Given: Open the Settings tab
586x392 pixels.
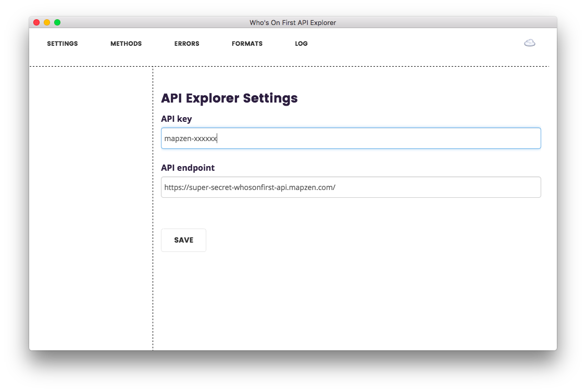Looking at the screenshot, I should pos(63,44).
